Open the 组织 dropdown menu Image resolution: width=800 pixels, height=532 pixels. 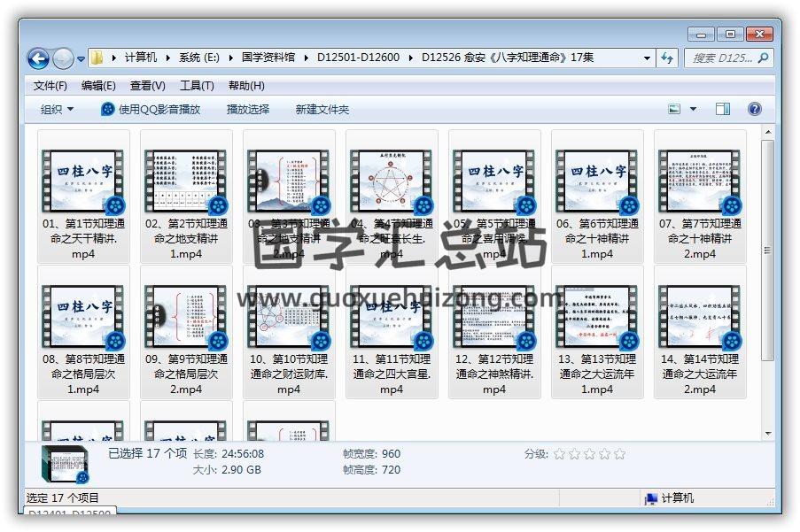click(x=57, y=109)
